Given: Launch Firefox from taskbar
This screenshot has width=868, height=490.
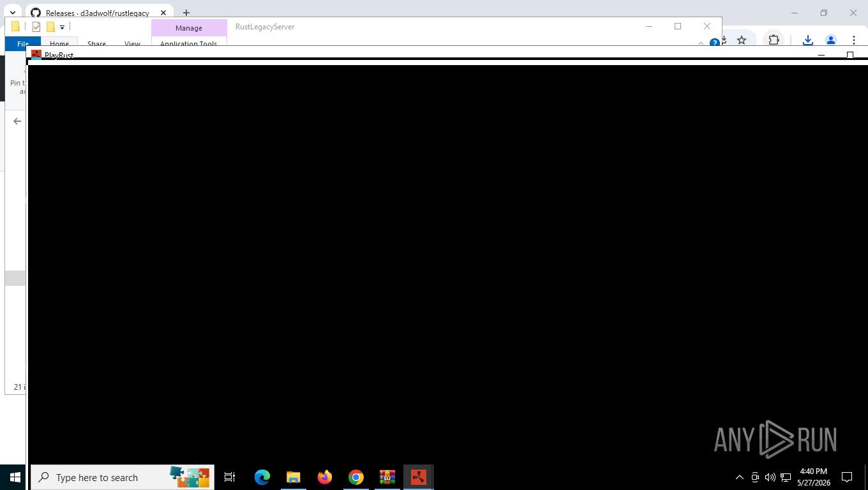Looking at the screenshot, I should [x=325, y=477].
